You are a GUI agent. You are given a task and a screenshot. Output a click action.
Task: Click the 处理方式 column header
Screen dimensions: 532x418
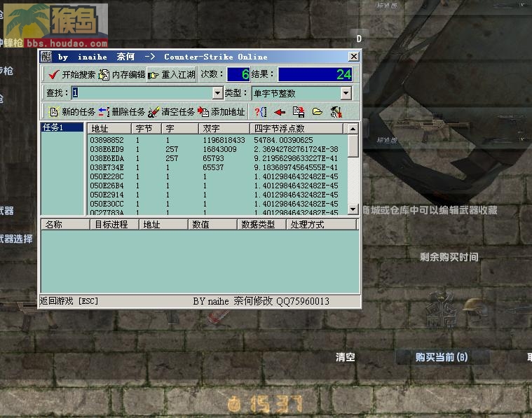pos(322,225)
